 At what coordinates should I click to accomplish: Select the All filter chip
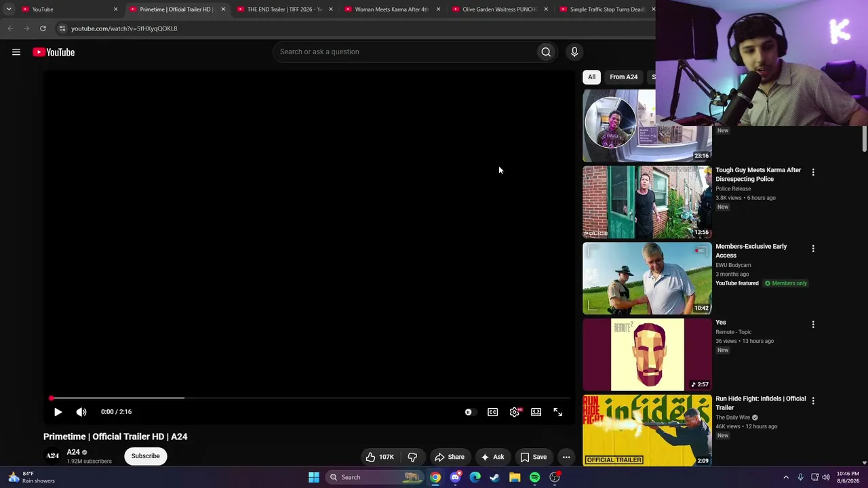(x=592, y=77)
